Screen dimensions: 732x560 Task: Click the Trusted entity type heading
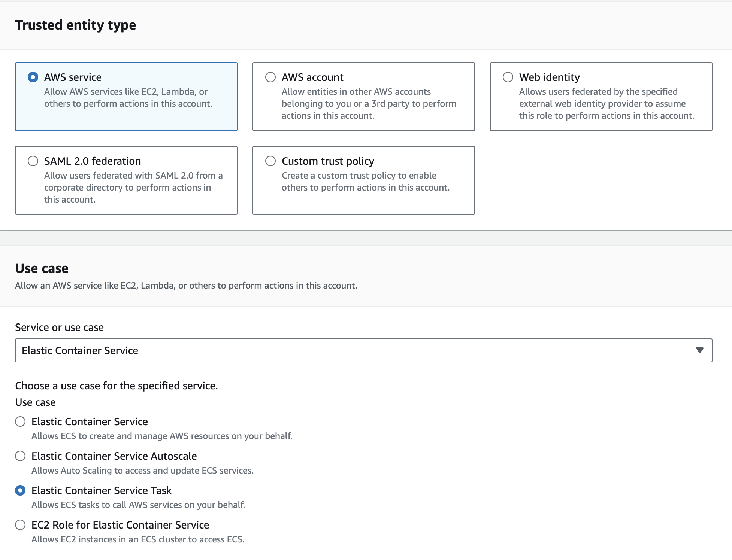click(x=76, y=25)
